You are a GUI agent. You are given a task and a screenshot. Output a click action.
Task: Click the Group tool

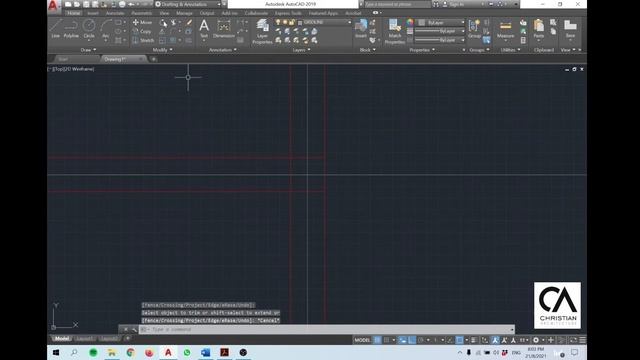click(474, 29)
